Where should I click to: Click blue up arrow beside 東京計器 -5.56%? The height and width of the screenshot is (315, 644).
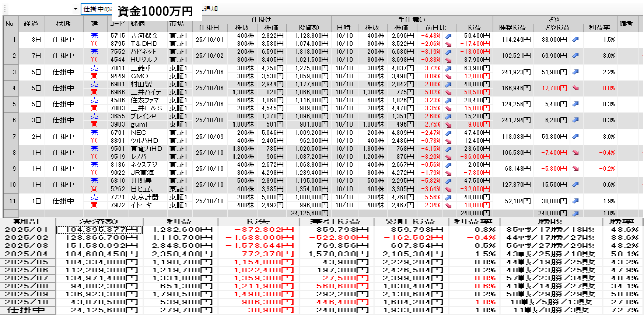tap(447, 198)
